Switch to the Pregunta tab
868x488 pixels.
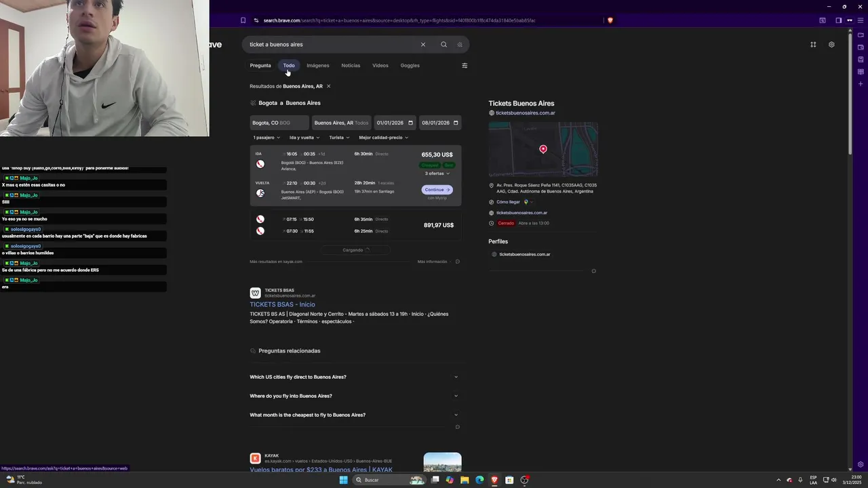260,66
